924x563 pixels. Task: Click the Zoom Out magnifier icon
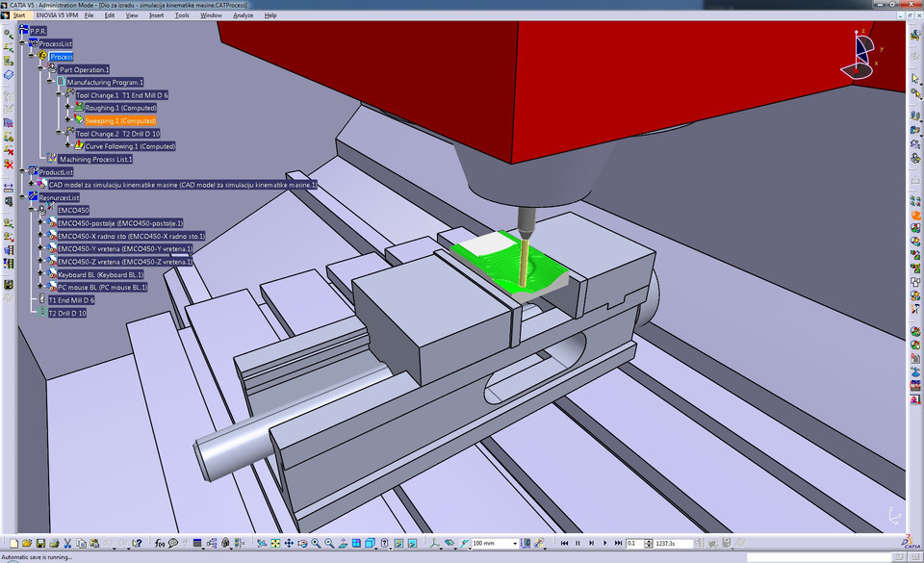pos(329,542)
